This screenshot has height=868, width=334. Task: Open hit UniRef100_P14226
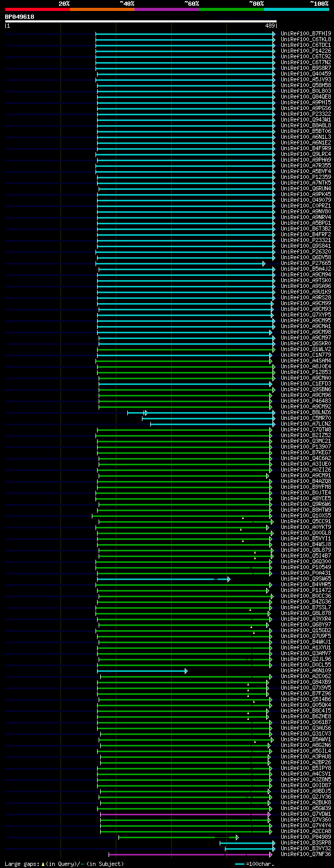click(x=306, y=51)
